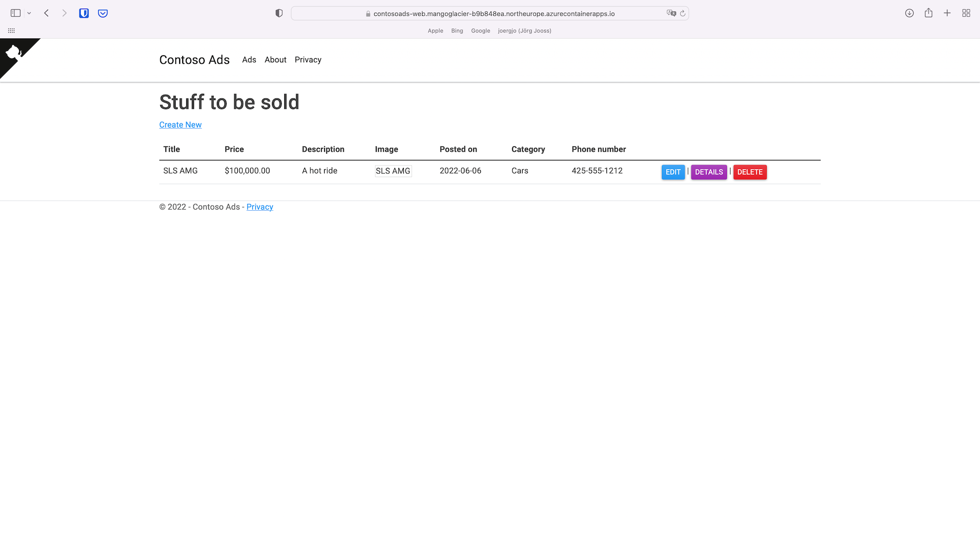Viewport: 980px width, 551px height.
Task: Click the Pocket extension icon
Action: [103, 13]
